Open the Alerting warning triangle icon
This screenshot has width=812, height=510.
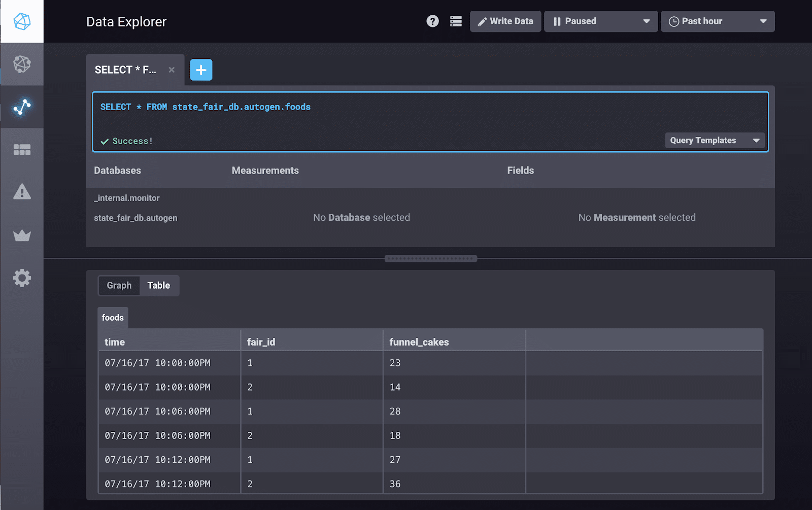pos(22,192)
